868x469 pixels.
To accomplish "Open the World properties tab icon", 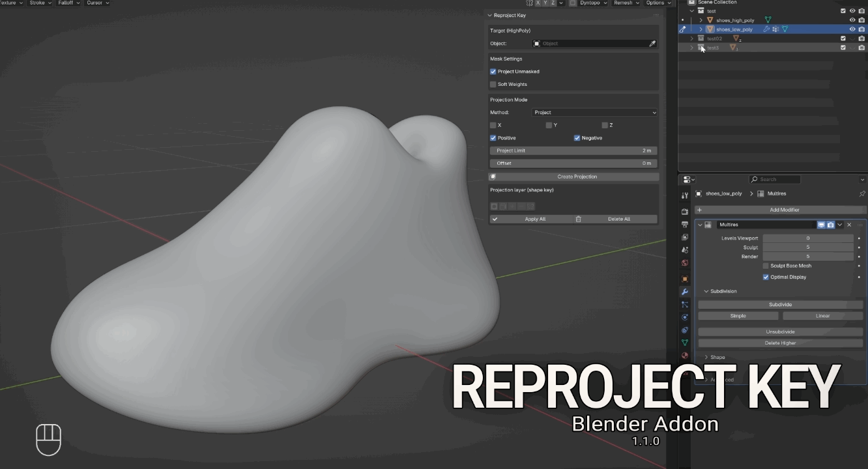I will (685, 263).
